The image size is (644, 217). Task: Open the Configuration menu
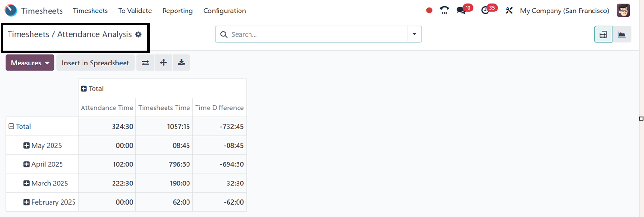click(x=225, y=11)
